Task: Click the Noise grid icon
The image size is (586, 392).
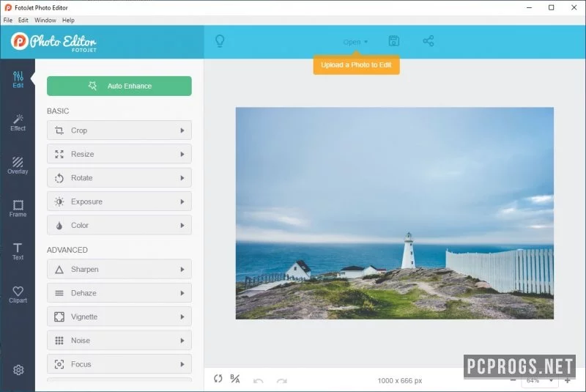Action: tap(59, 341)
